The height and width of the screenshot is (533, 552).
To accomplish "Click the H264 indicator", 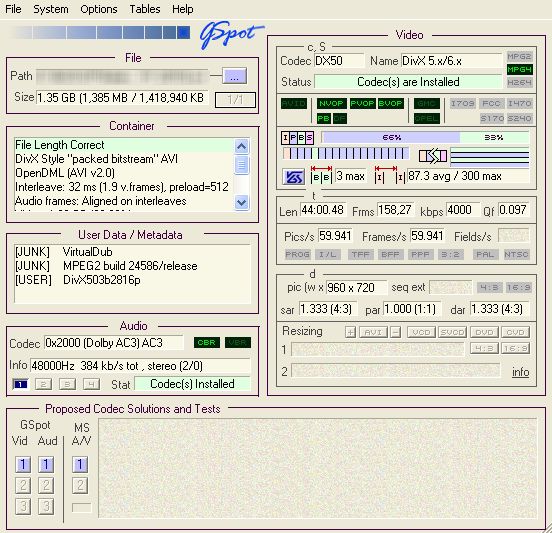I will 519,83.
